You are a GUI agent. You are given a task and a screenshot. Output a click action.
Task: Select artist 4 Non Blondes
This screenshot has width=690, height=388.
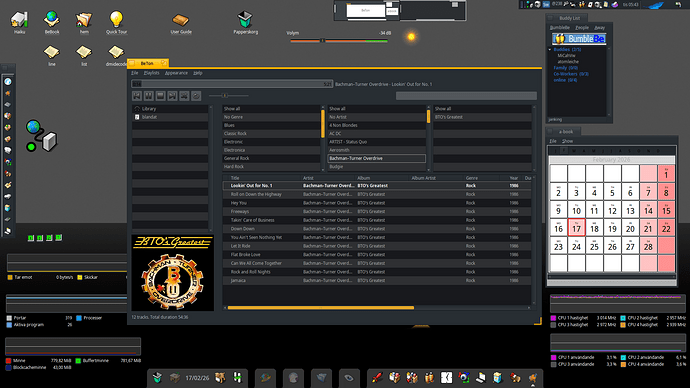[377, 125]
